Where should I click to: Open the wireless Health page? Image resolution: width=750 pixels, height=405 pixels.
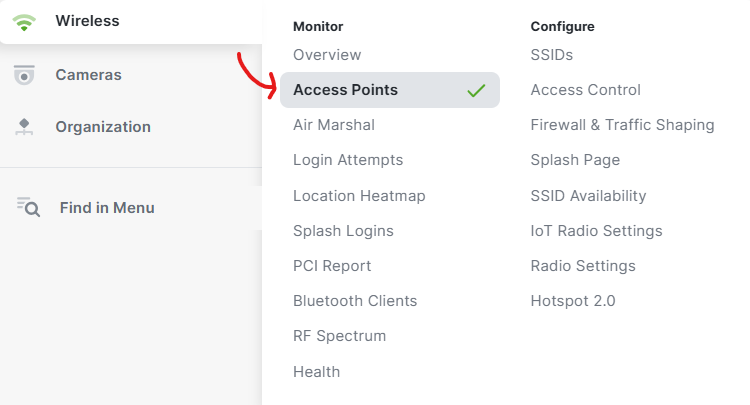pos(317,372)
